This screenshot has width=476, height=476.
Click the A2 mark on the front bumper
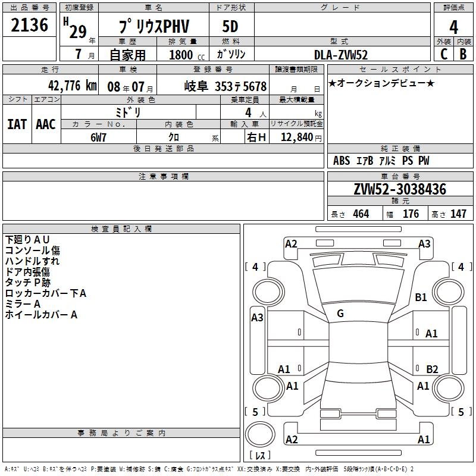click(291, 244)
